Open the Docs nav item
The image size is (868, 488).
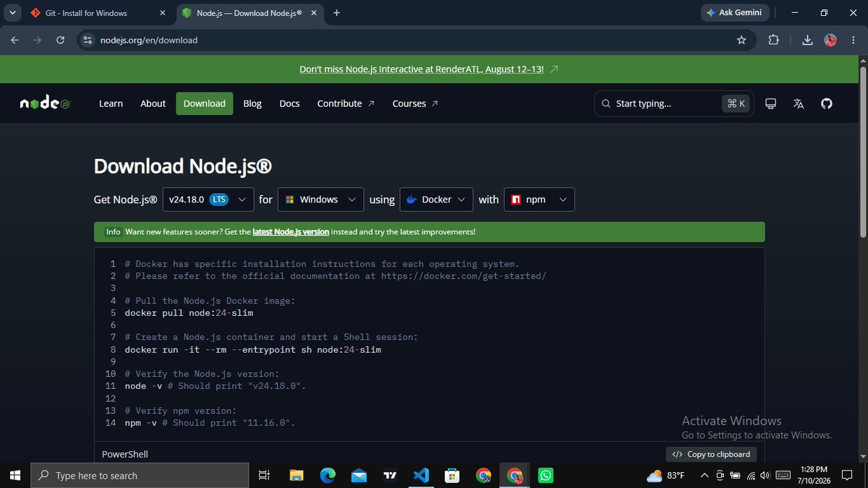289,103
